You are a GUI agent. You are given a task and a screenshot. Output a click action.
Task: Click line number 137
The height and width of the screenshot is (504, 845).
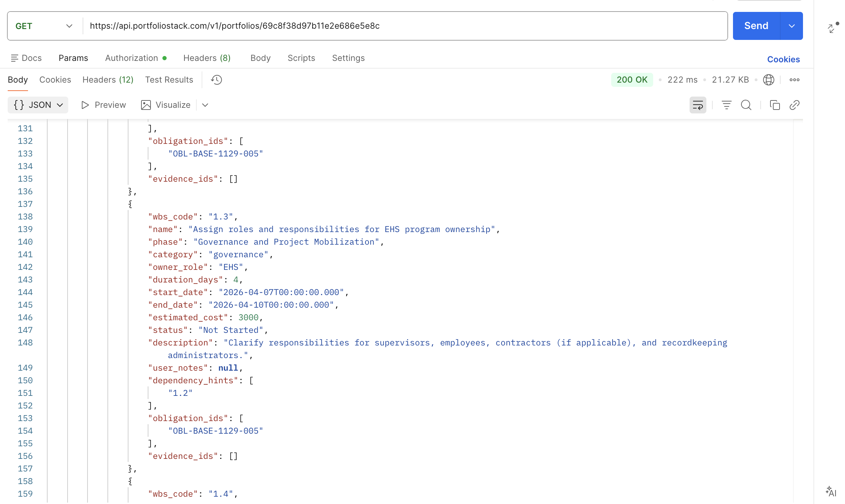click(25, 204)
